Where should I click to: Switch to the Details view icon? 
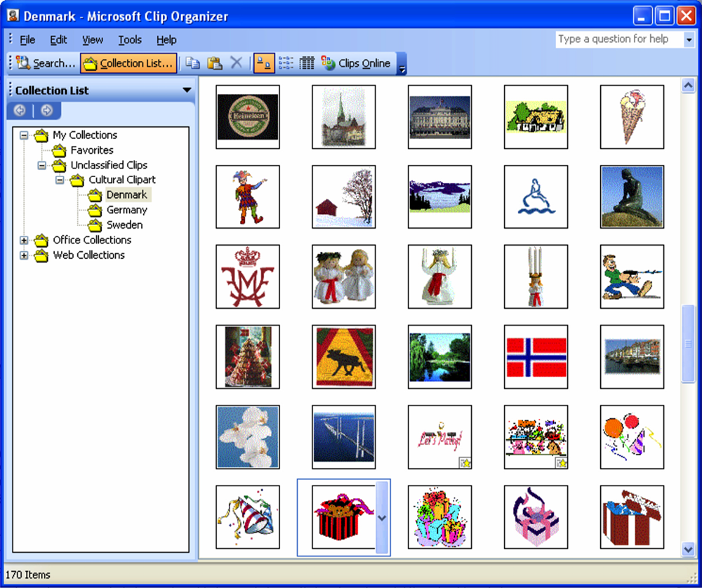click(307, 63)
